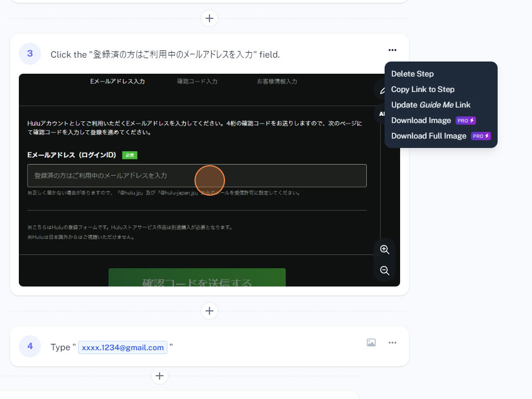Click the zoom out magnifier icon
The image size is (532, 399).
[385, 270]
